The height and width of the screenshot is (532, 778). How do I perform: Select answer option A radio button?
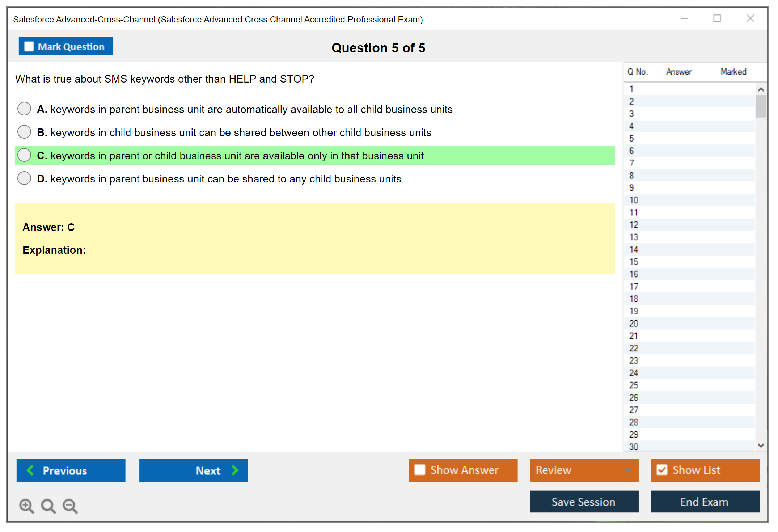(x=24, y=109)
